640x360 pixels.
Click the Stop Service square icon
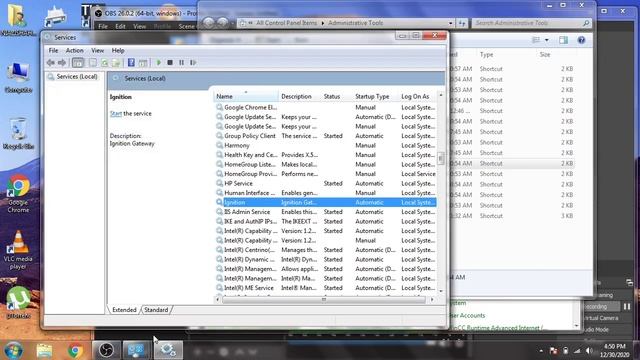[x=170, y=62]
